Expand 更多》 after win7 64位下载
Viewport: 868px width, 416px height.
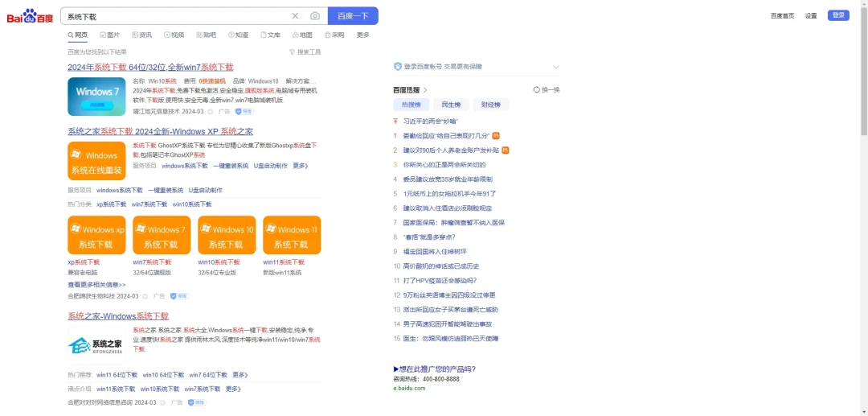(240, 375)
